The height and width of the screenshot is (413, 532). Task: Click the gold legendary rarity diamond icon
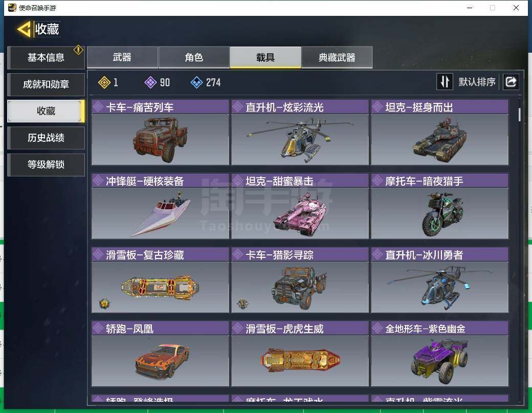click(104, 82)
